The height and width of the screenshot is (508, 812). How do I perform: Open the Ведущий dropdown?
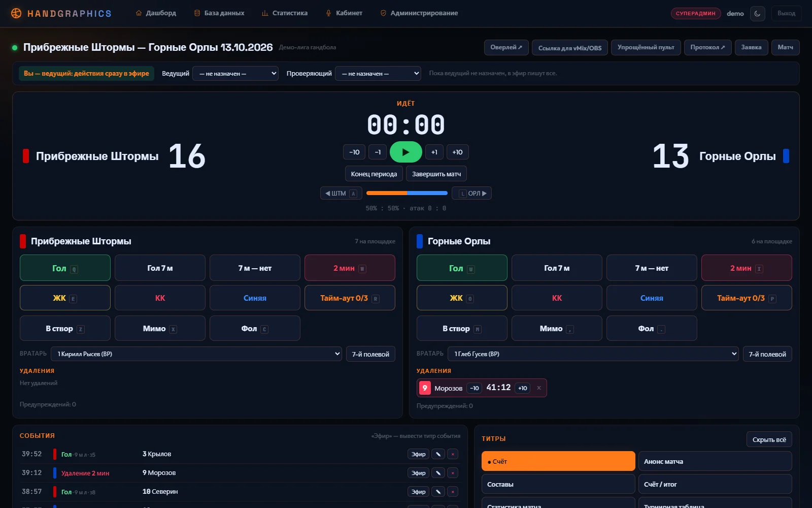click(235, 74)
